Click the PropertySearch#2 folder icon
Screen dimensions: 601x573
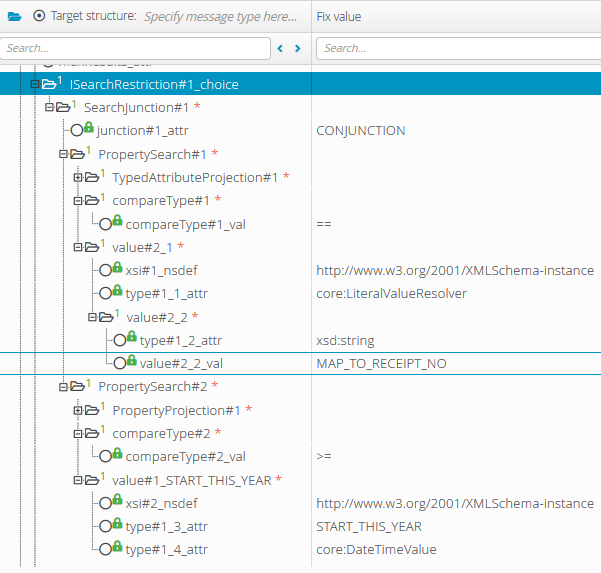click(x=77, y=387)
